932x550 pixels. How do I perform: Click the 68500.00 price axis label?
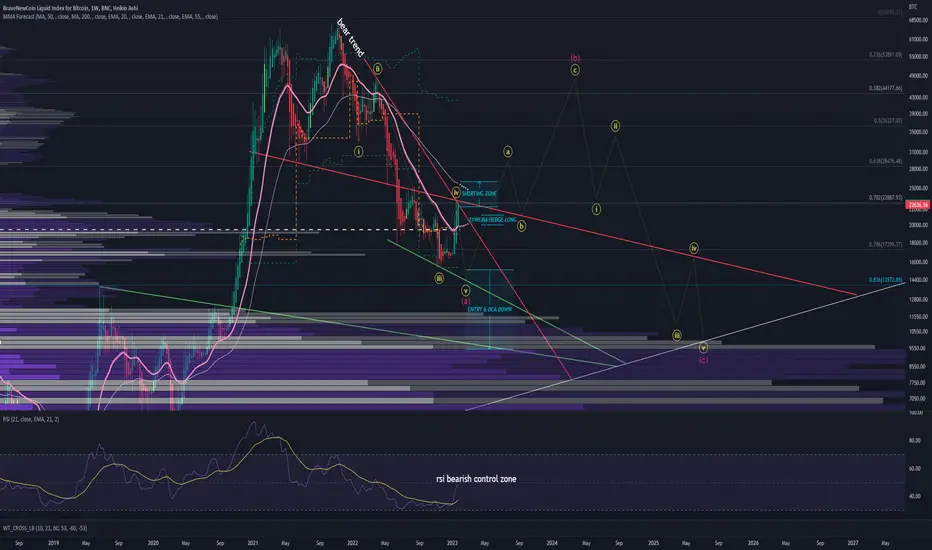(918, 20)
